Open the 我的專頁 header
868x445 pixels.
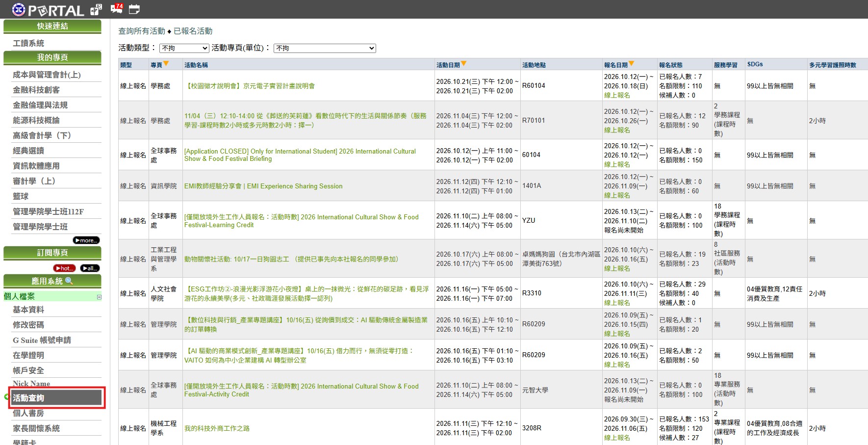(52, 57)
